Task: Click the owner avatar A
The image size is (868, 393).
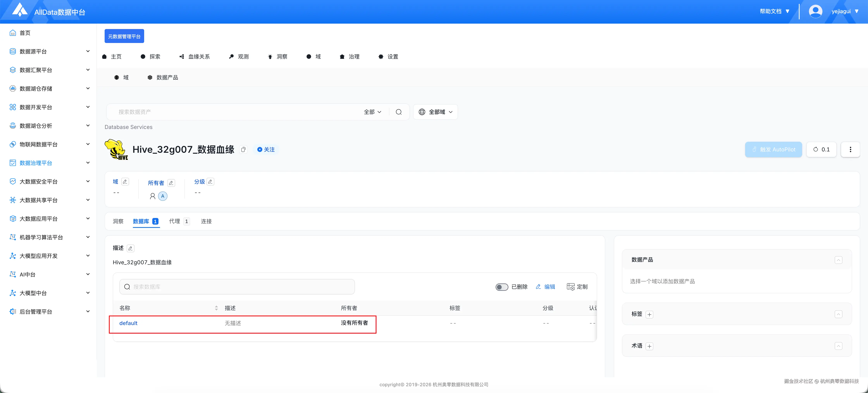Action: click(163, 196)
